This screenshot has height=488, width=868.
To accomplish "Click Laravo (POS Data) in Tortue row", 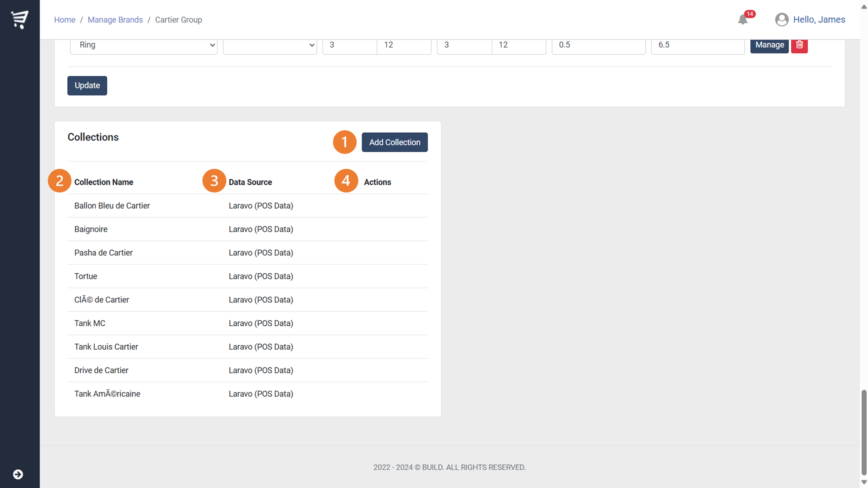I will point(261,276).
